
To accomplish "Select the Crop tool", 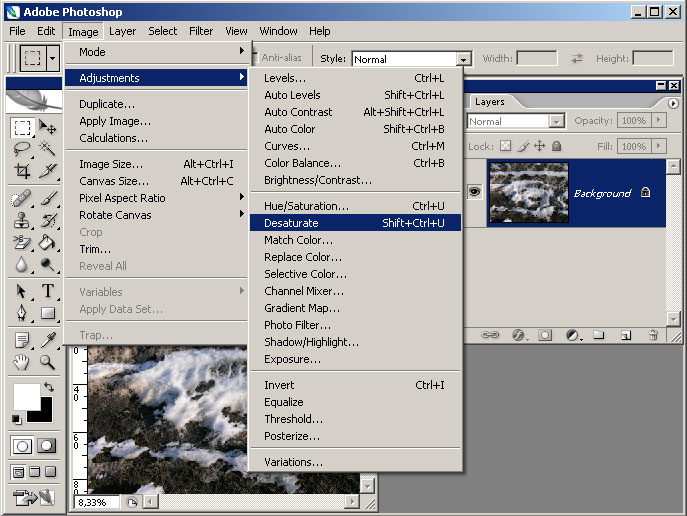I will click(22, 170).
